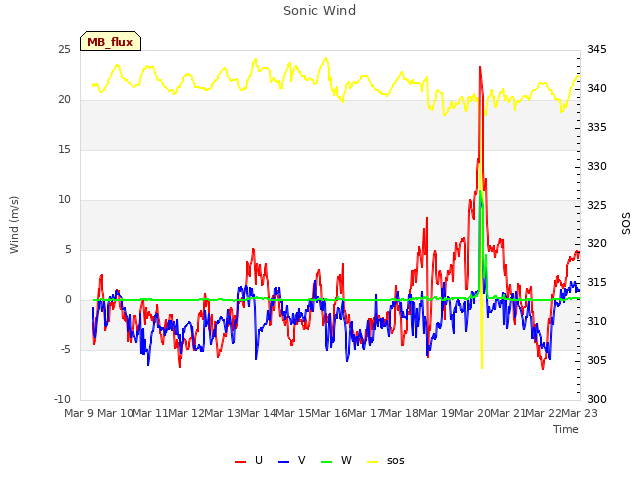Click the red U legend swatch

coord(240,462)
